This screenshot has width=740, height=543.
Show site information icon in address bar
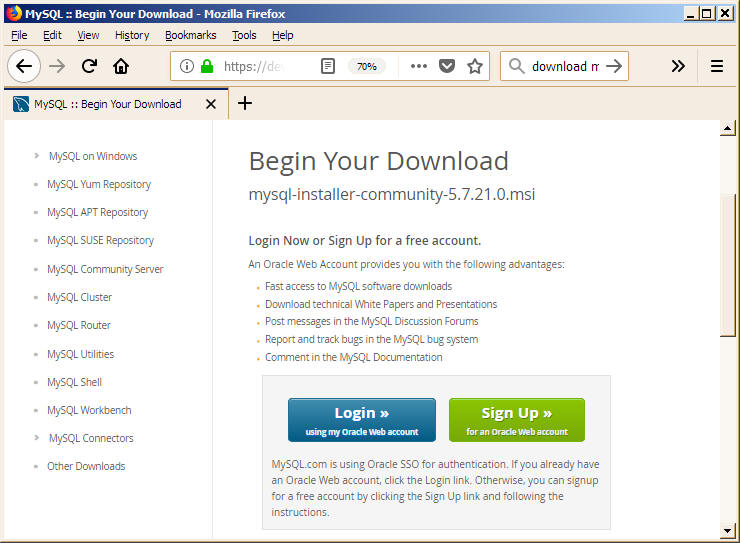click(187, 66)
